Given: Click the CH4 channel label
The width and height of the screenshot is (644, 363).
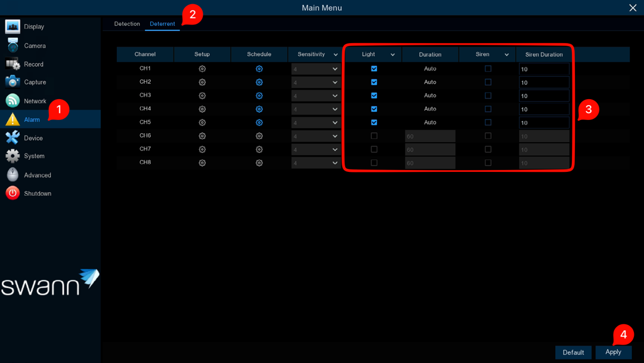Looking at the screenshot, I should coord(145,109).
